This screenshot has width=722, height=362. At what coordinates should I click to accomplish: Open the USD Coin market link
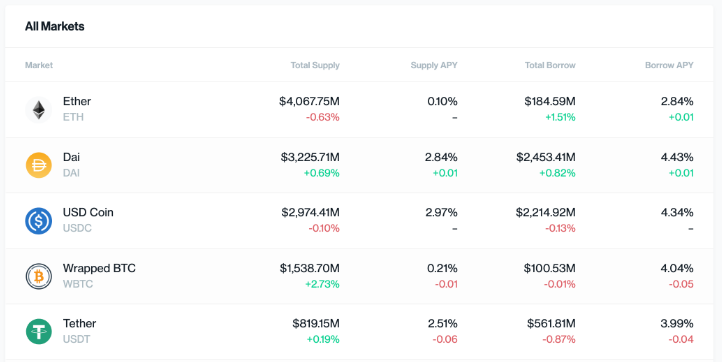[88, 212]
